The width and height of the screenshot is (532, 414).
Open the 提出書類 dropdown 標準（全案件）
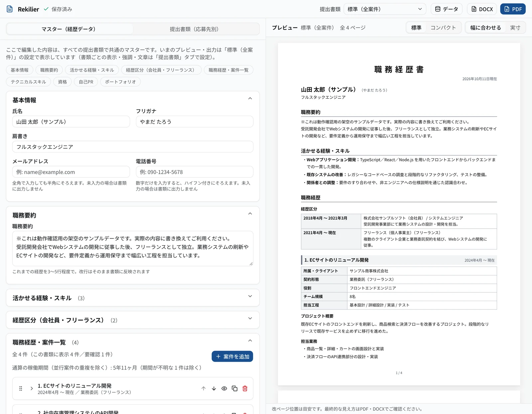coord(385,9)
